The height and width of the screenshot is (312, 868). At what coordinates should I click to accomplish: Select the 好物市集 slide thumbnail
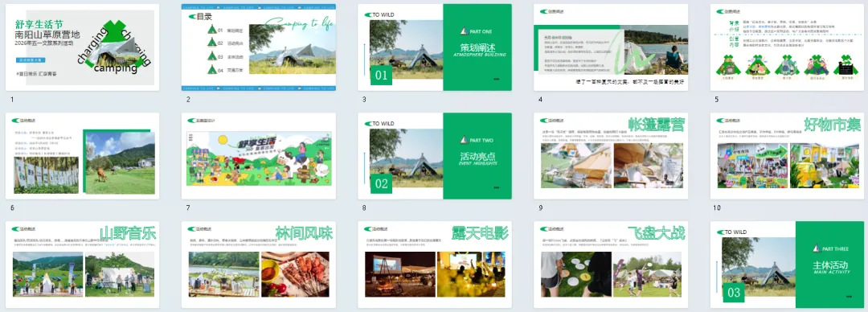[787, 156]
